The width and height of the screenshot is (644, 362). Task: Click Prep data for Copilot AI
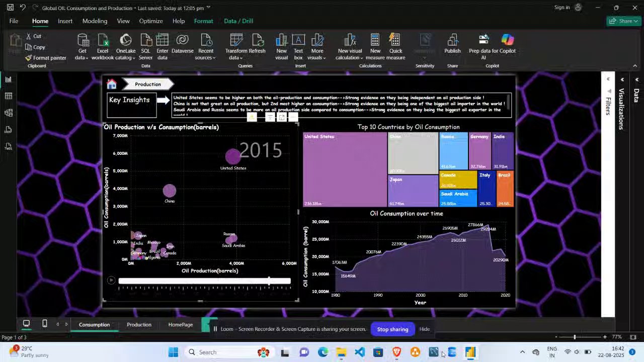pos(484,47)
